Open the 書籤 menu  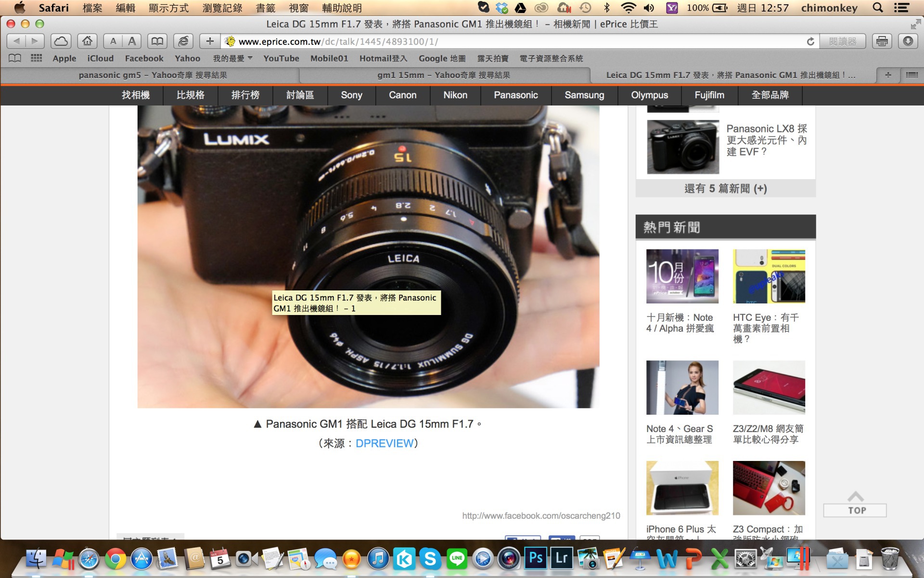pyautogui.click(x=265, y=8)
